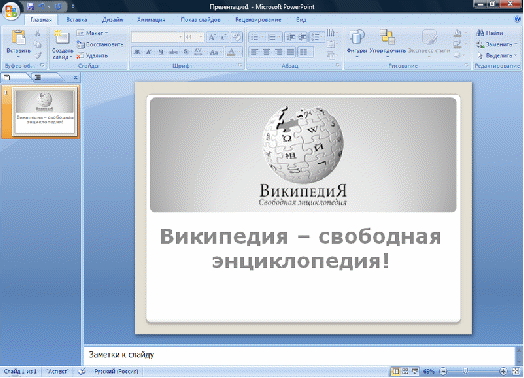Open the font size dropdown
This screenshot has width=524, height=378.
[x=201, y=37]
